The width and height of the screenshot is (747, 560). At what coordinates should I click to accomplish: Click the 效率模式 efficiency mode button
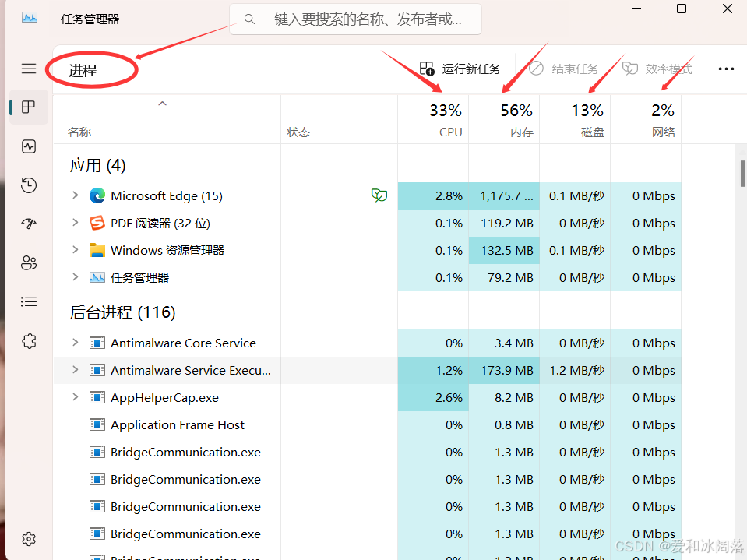[x=657, y=69]
